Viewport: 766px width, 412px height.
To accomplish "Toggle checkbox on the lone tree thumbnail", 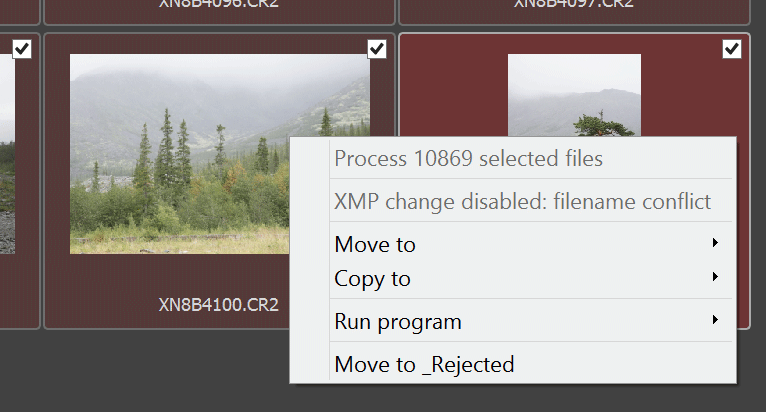I will click(x=732, y=49).
